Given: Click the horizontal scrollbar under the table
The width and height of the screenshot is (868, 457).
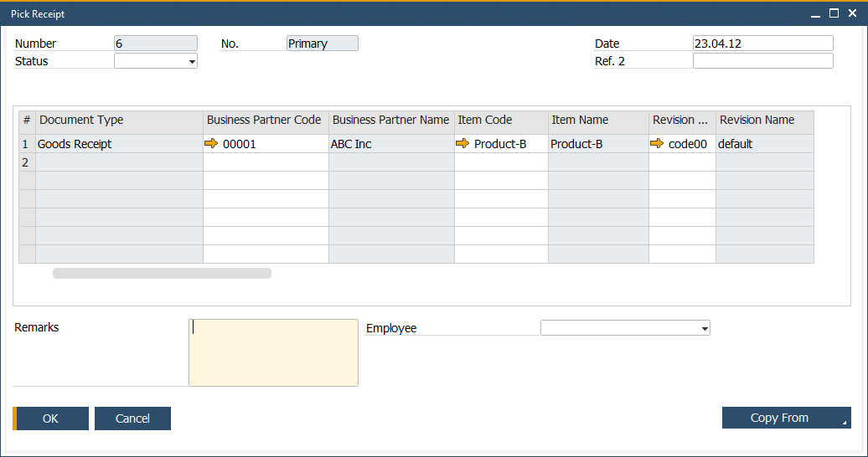Looking at the screenshot, I should tap(162, 273).
